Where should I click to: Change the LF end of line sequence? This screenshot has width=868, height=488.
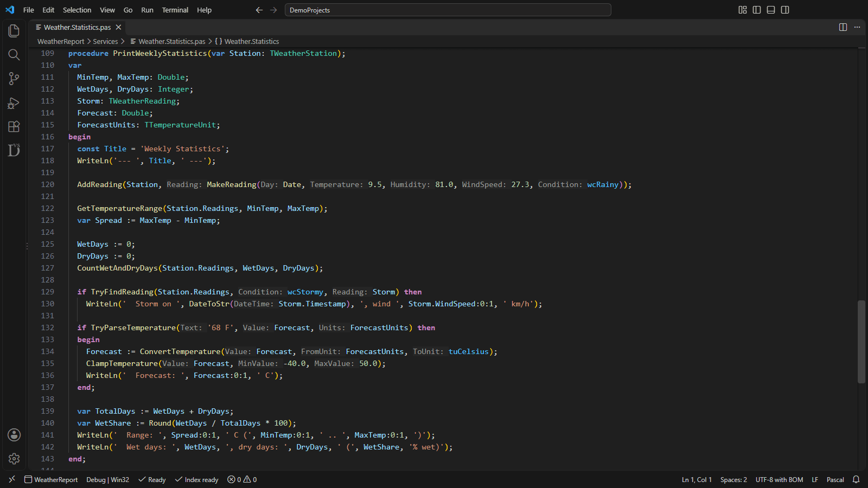[815, 479]
